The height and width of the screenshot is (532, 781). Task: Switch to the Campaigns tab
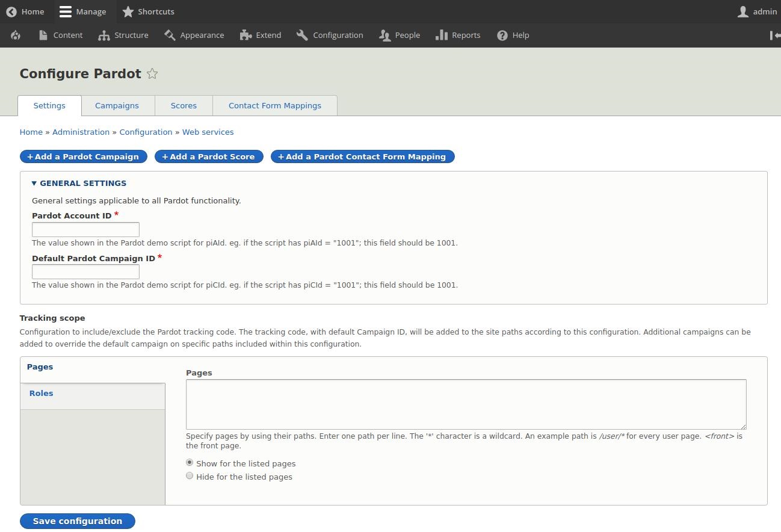pyautogui.click(x=117, y=105)
